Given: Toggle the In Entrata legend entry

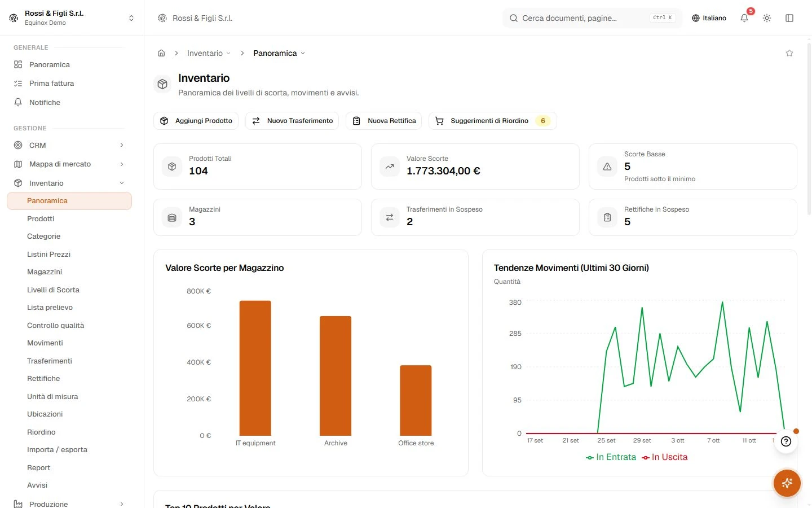Looking at the screenshot, I should 611,457.
